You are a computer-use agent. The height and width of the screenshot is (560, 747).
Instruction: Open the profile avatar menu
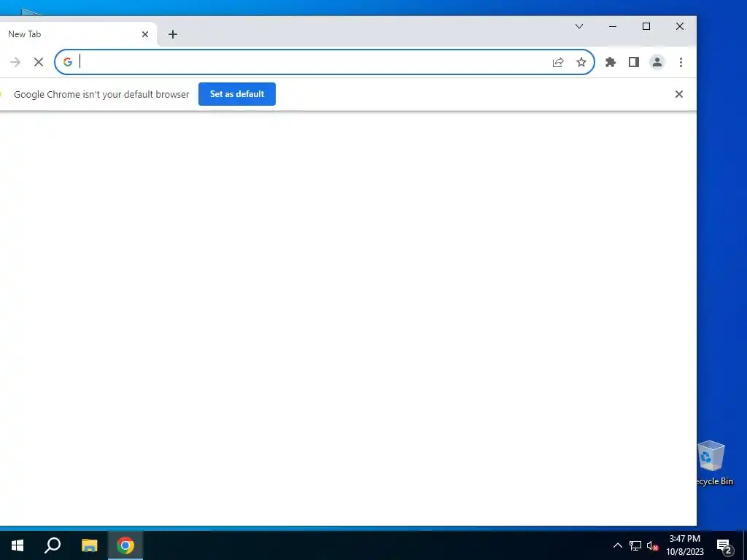tap(657, 62)
